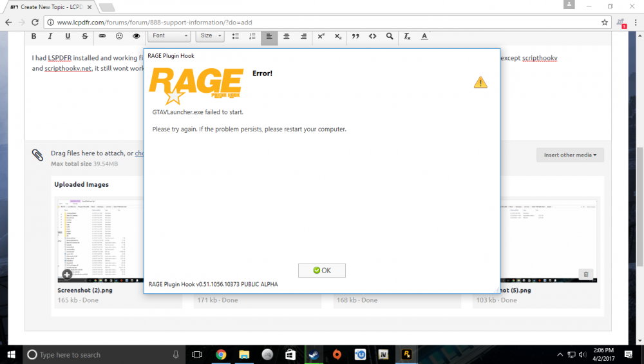
Task: Insert a code block
Action: point(372,36)
